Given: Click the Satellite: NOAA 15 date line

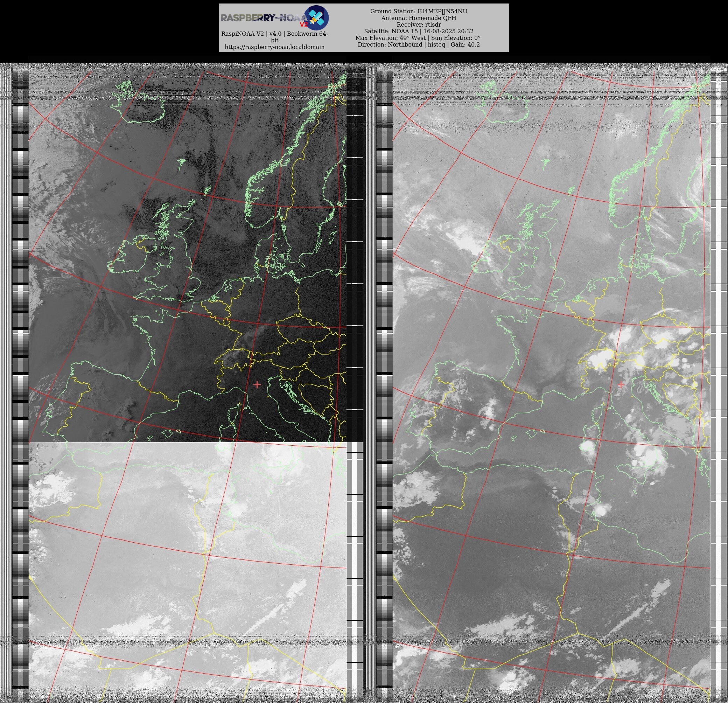Looking at the screenshot, I should (x=419, y=32).
